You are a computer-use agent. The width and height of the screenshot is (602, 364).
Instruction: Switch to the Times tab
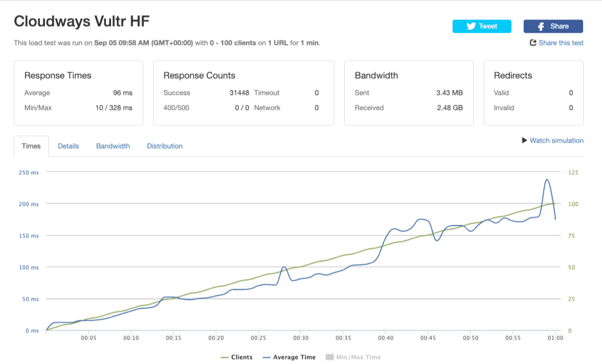click(x=31, y=146)
